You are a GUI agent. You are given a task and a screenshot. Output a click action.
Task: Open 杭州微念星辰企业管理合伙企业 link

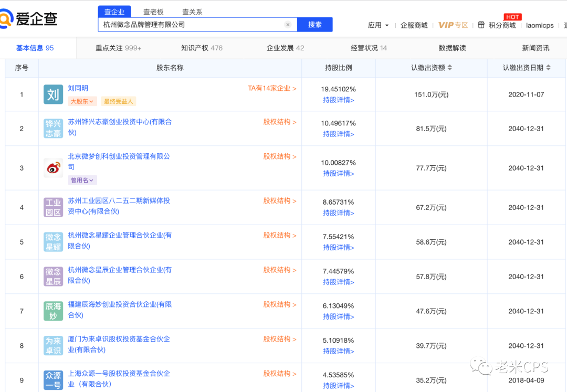tap(120, 275)
